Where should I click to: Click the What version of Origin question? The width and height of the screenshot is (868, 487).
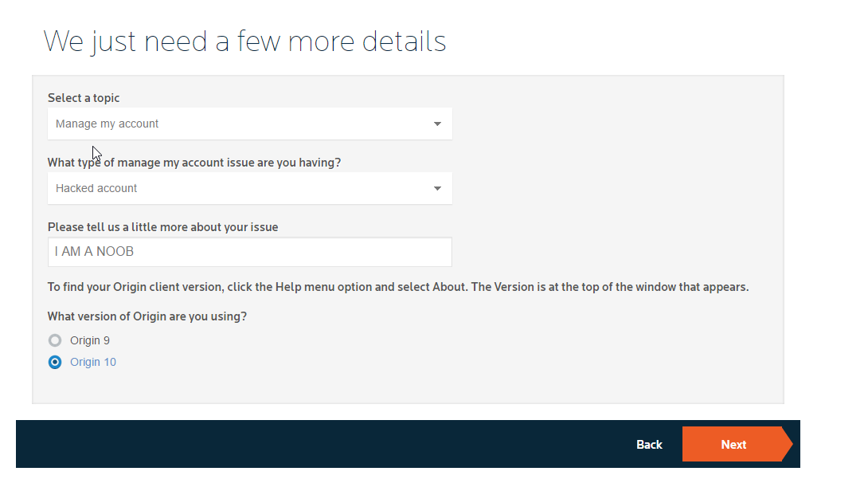147,316
